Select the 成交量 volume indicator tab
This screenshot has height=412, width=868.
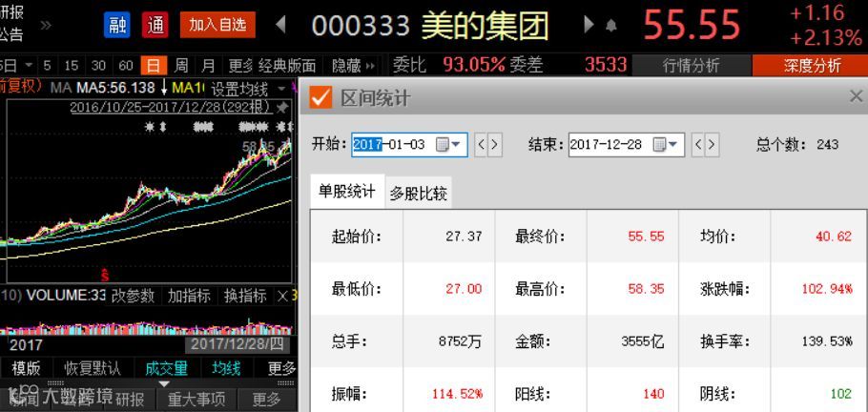167,368
